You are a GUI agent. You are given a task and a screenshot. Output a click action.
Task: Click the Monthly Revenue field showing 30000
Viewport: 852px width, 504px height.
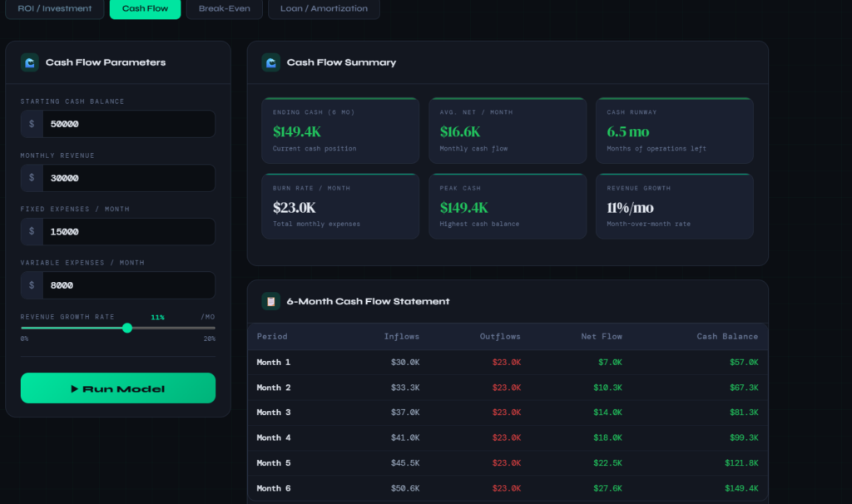click(x=129, y=178)
